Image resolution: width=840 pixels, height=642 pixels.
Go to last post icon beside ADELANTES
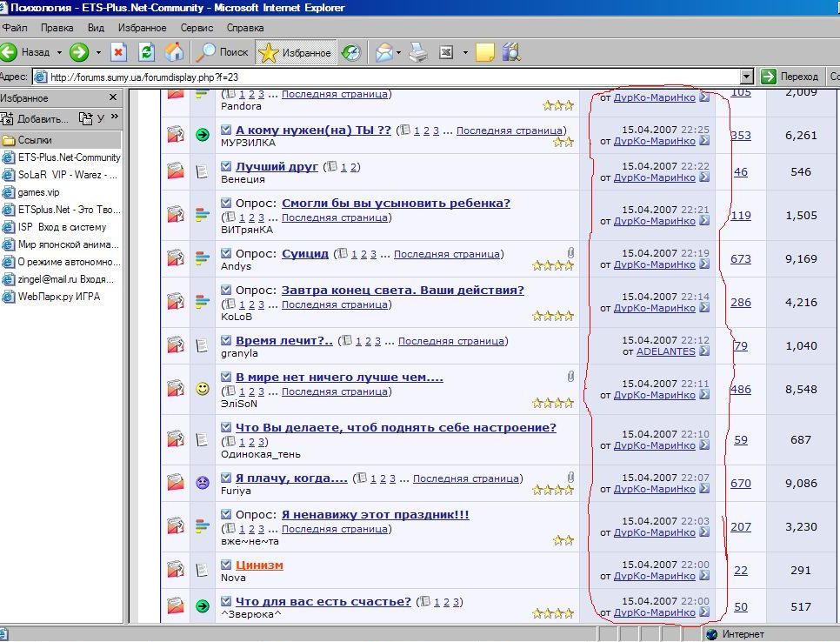coord(704,351)
